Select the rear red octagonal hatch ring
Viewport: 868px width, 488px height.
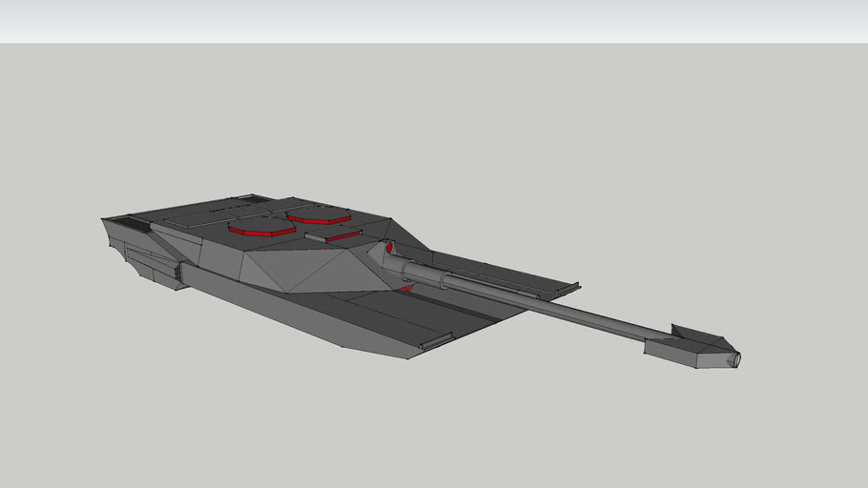point(319,219)
